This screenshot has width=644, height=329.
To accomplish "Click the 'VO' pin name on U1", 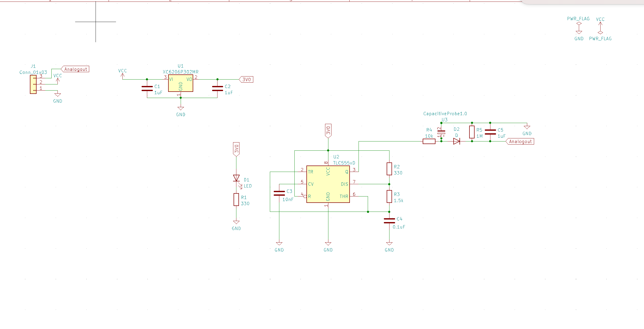I will click(189, 79).
